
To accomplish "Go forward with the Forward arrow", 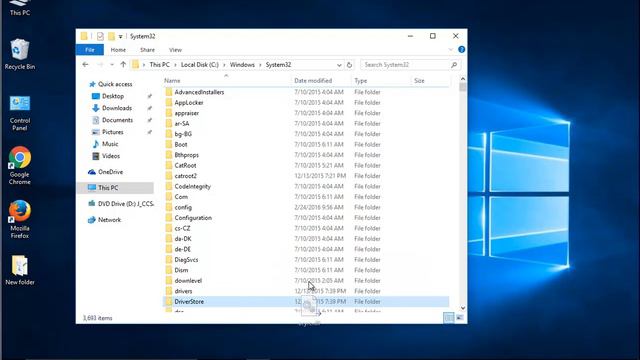I will [100, 64].
